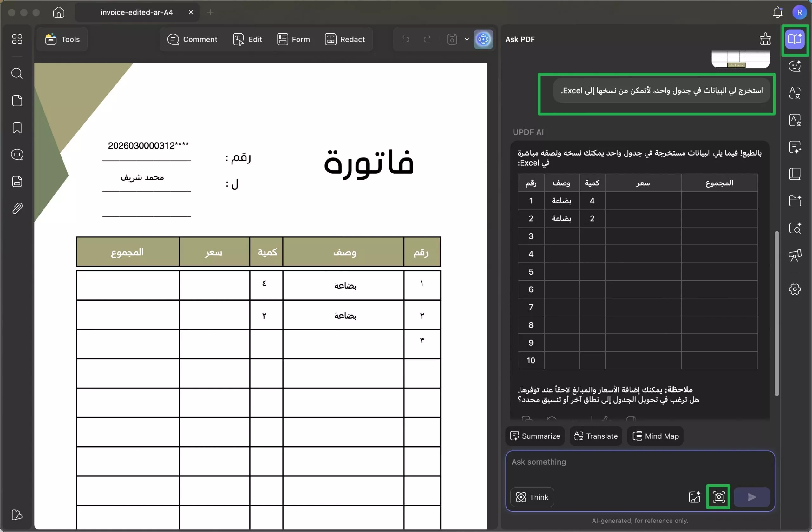Toggle Think mode in the chat input
This screenshot has width=812, height=532.
(532, 497)
